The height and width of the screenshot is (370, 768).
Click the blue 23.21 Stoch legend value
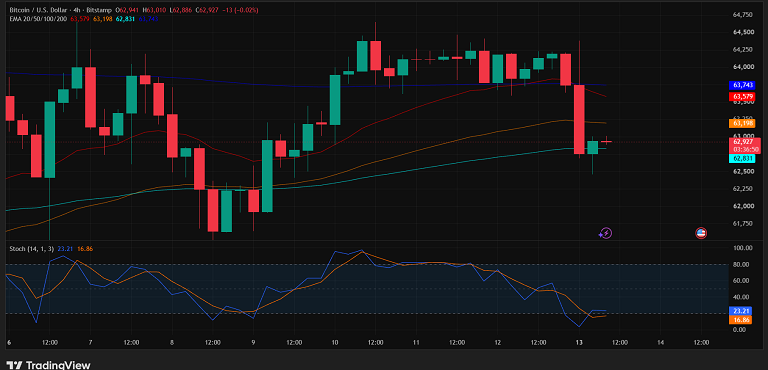[x=65, y=249]
